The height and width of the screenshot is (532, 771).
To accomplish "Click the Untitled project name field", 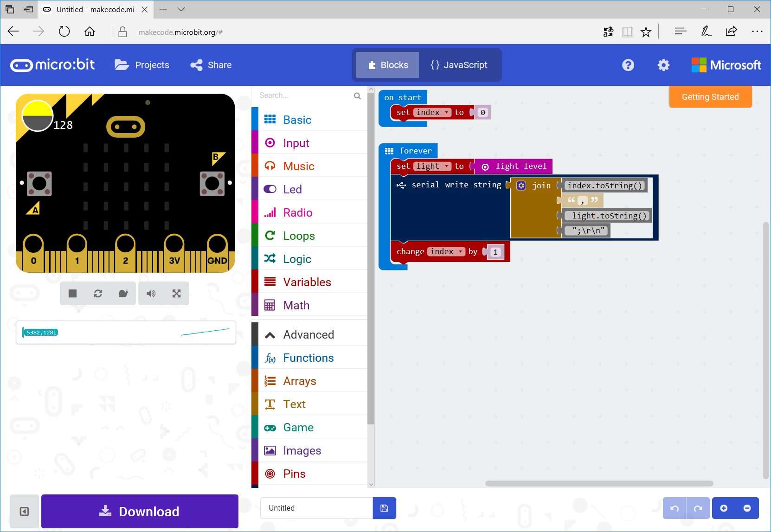I will [316, 508].
